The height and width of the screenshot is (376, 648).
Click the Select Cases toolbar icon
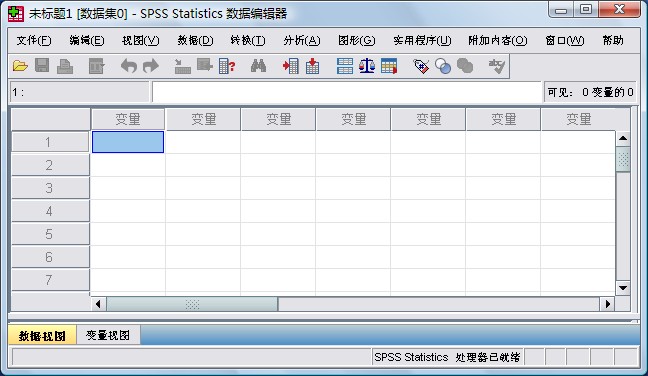pyautogui.click(x=389, y=66)
